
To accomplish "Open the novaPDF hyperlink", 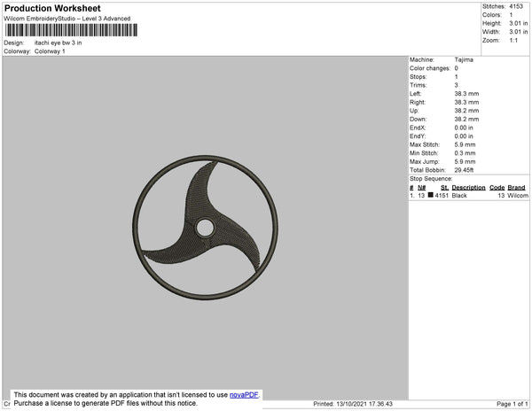I will pos(244,395).
